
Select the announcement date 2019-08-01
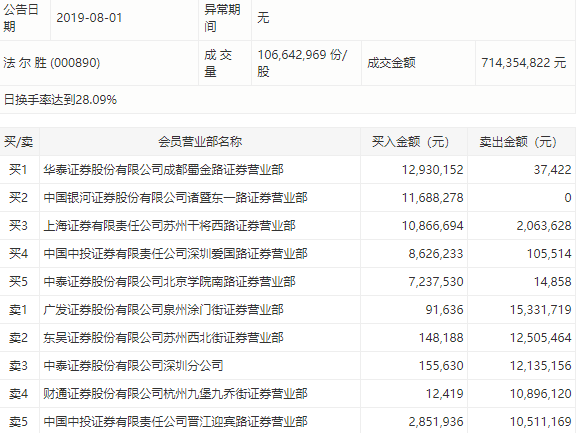(89, 18)
